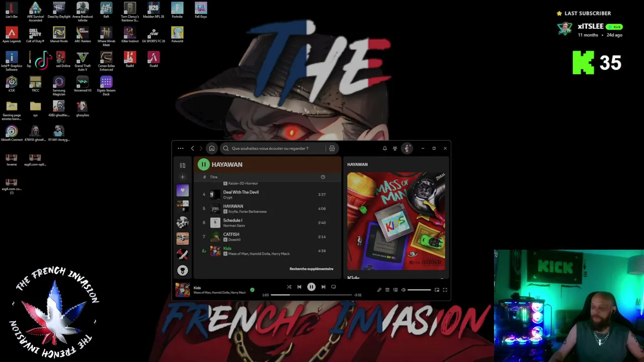Skip to the next track
Screen dimensions: 644x362
pyautogui.click(x=324, y=287)
